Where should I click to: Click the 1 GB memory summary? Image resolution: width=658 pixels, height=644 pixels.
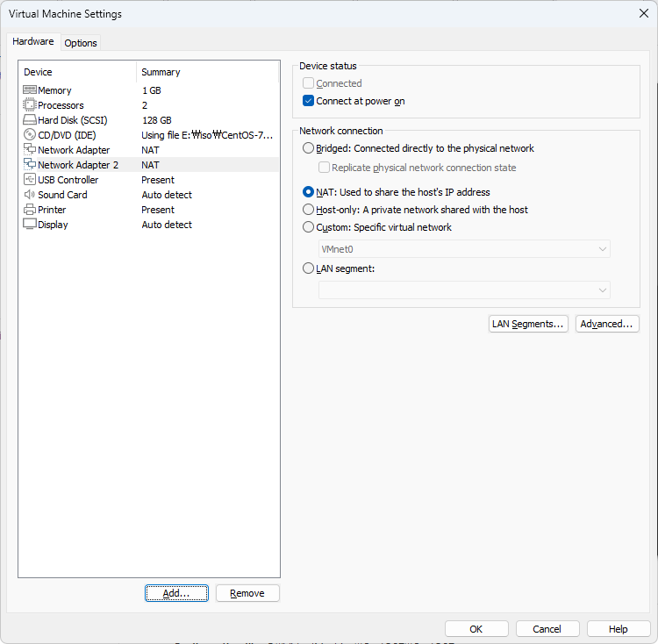[152, 90]
